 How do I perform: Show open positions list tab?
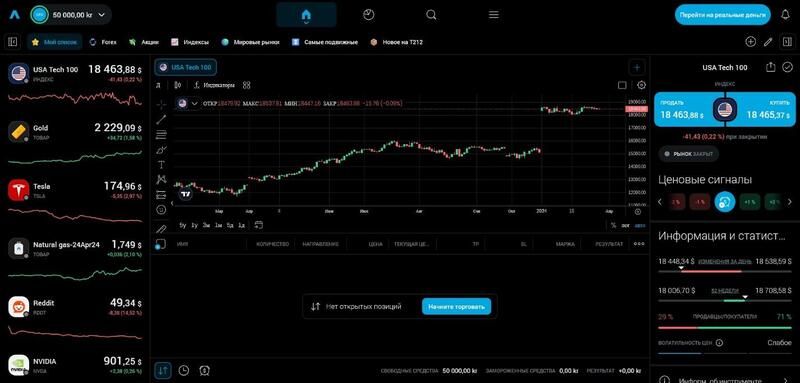[163, 371]
